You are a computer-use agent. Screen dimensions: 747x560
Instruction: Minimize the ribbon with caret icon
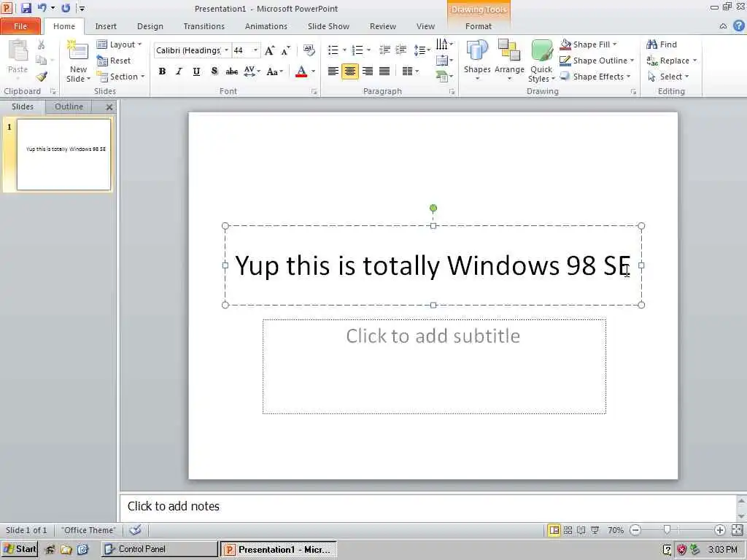(723, 26)
